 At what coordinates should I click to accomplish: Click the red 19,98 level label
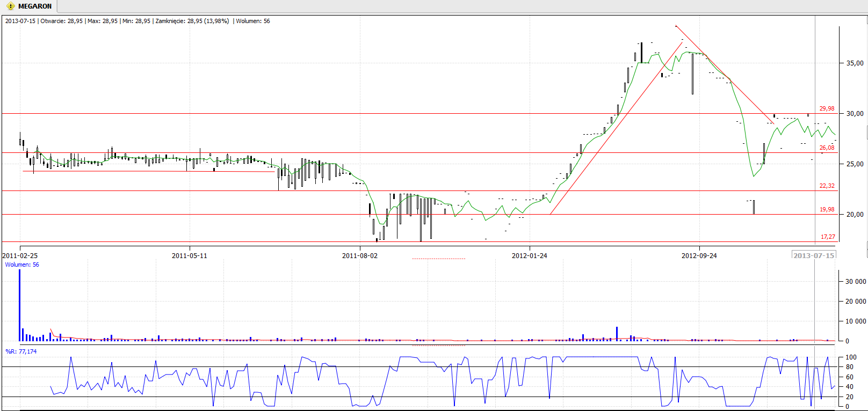pos(827,209)
